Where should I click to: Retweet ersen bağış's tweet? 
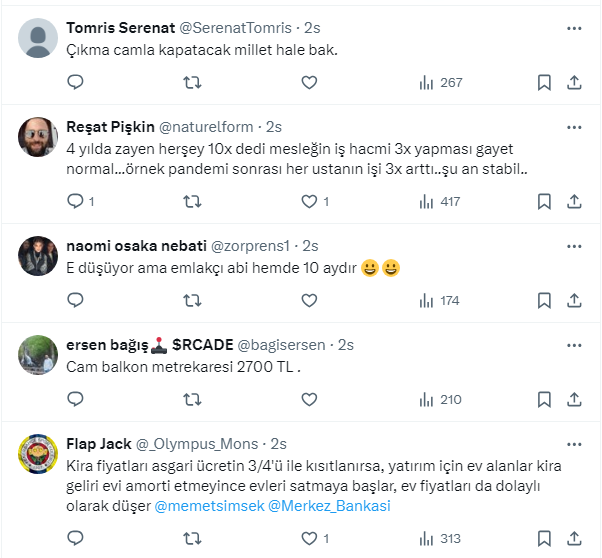pos(193,399)
